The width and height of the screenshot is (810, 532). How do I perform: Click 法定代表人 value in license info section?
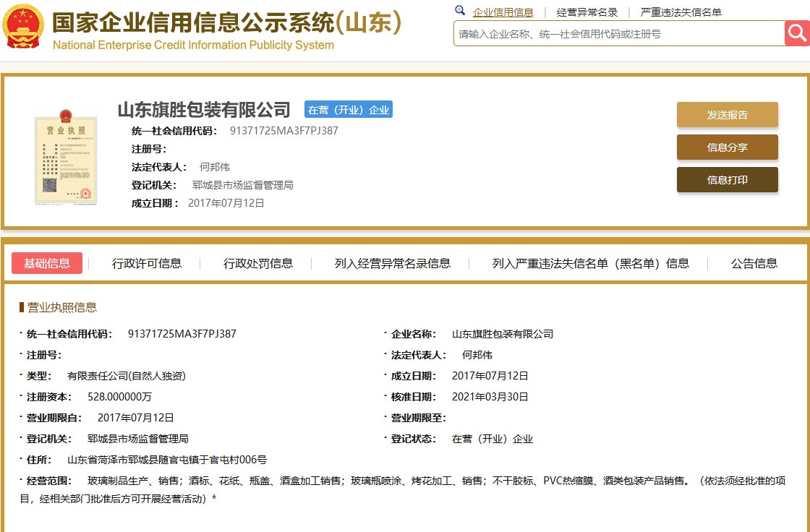(x=477, y=356)
